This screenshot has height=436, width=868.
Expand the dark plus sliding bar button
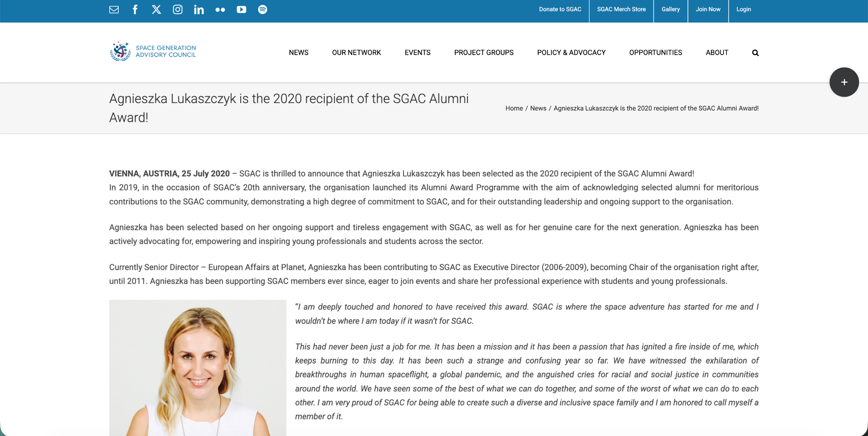coord(844,82)
